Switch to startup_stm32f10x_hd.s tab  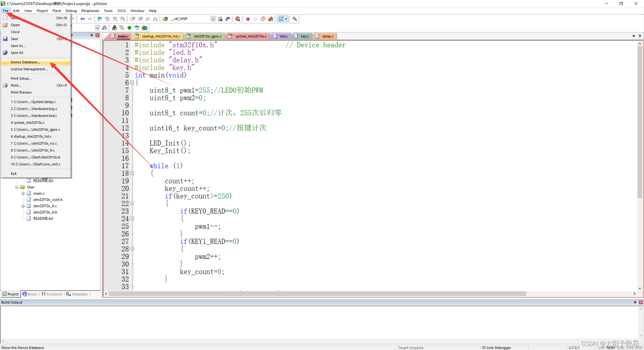click(x=158, y=36)
